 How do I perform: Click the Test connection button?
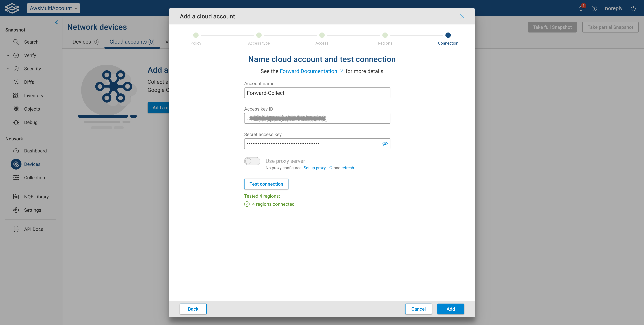(266, 184)
